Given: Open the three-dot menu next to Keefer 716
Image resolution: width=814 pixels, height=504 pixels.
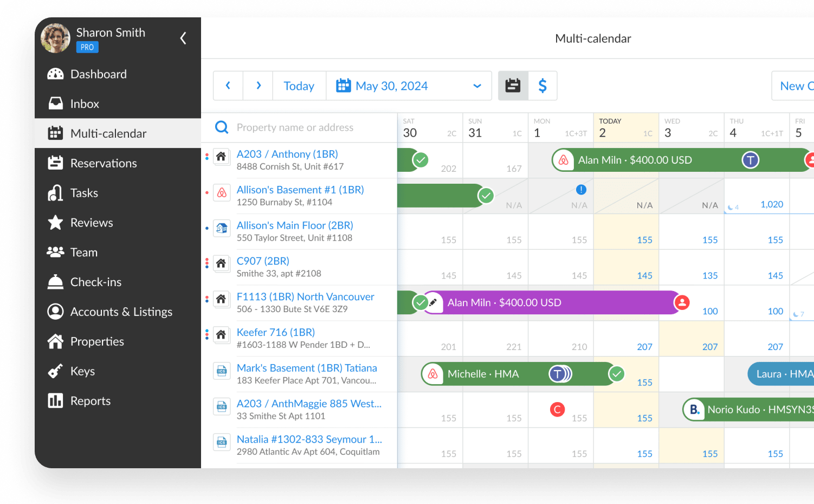Looking at the screenshot, I should coord(206,334).
